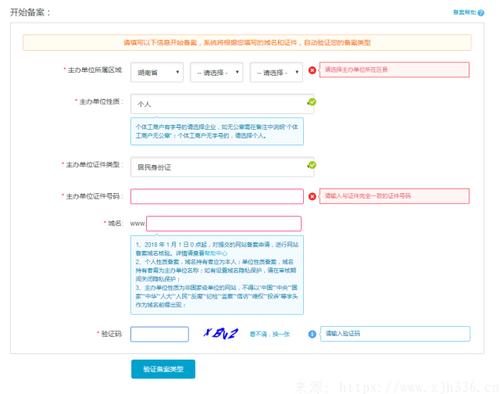The width and height of the screenshot is (500, 394).
Task: Open the district 请选择 dropdown, third in row
Action: [276, 72]
